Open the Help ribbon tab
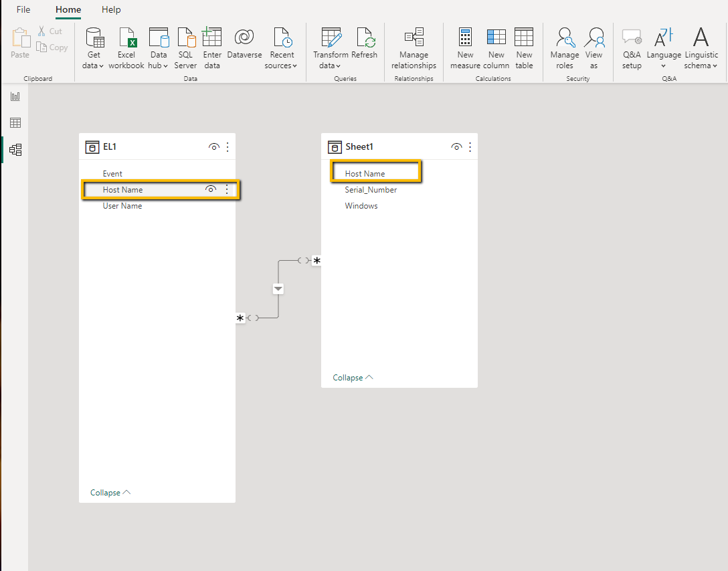The width and height of the screenshot is (728, 571). pos(111,10)
